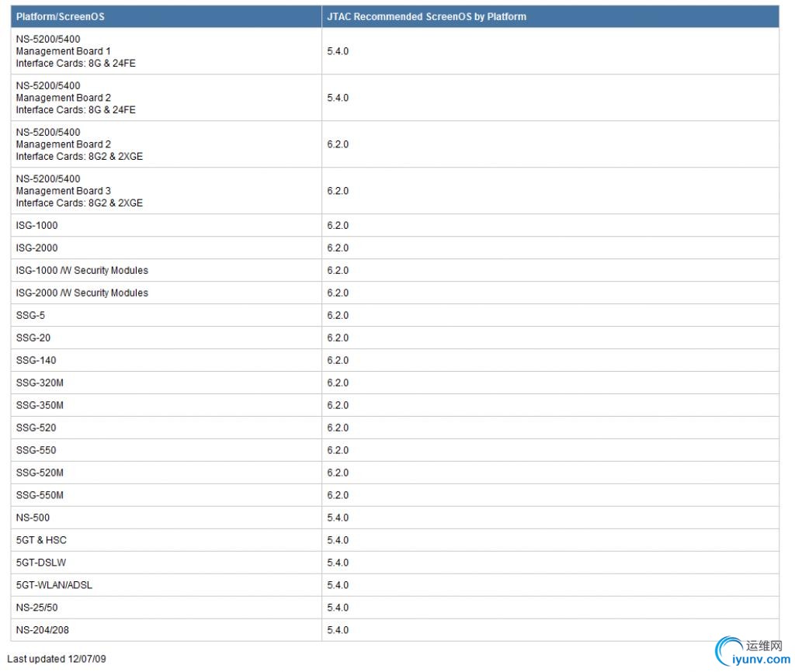Select the NS-5200/5400 Management Board 1 cell

pyautogui.click(x=166, y=51)
